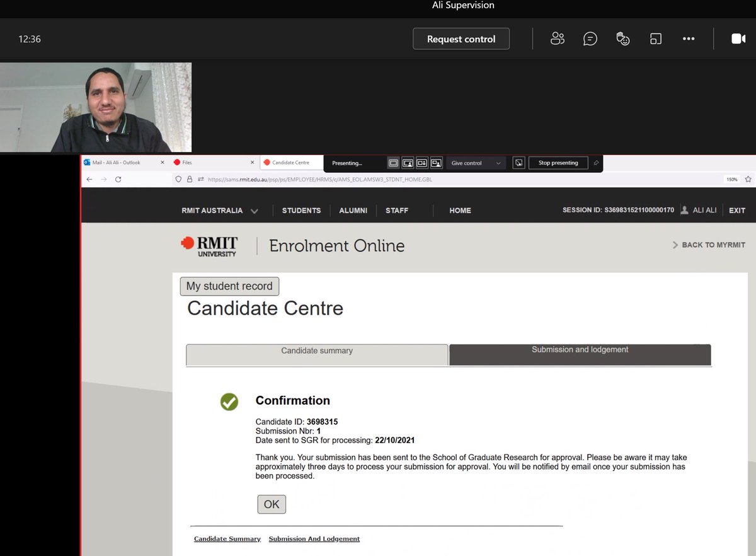Screen dimensions: 756x556
Task: Bookmark the page with the star icon
Action: click(748, 179)
